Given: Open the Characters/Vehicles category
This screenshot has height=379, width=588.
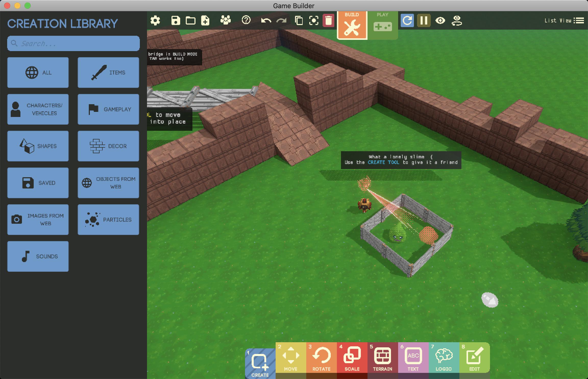Looking at the screenshot, I should pos(38,109).
